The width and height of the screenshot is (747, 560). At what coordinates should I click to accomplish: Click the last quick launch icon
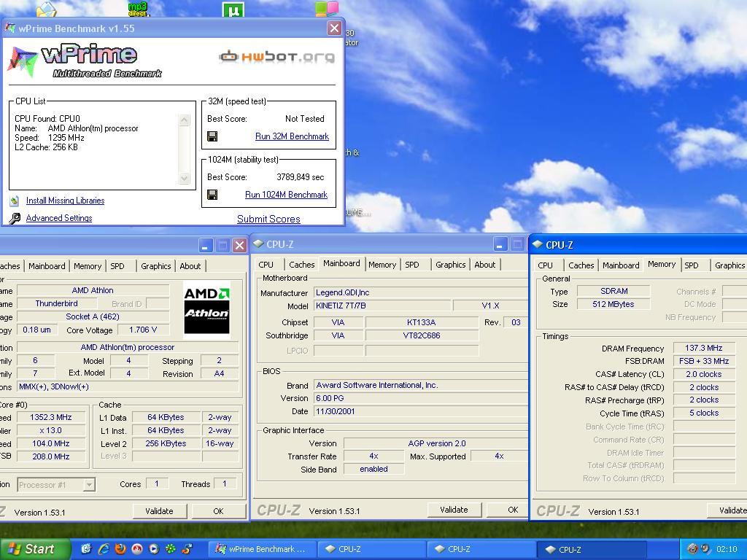pyautogui.click(x=187, y=549)
